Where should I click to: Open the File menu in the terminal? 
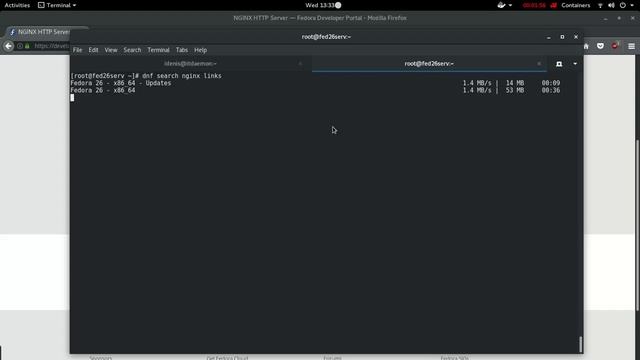click(x=77, y=50)
